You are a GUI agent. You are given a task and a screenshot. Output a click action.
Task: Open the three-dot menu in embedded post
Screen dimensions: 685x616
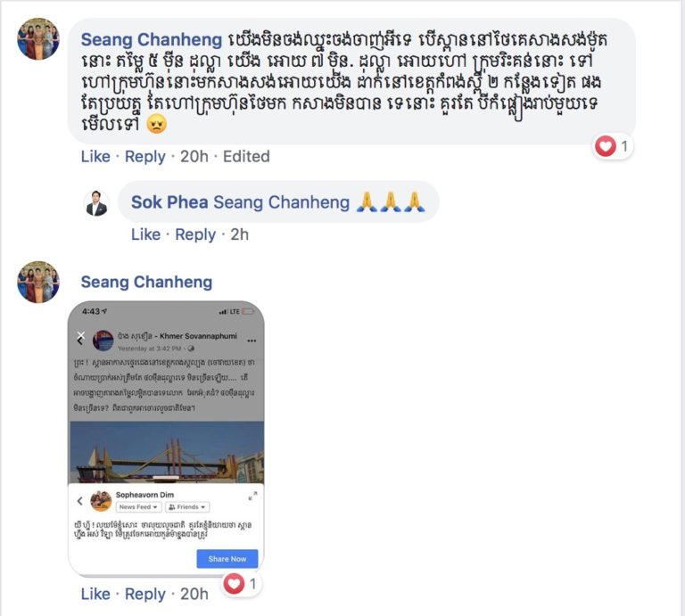[252, 341]
